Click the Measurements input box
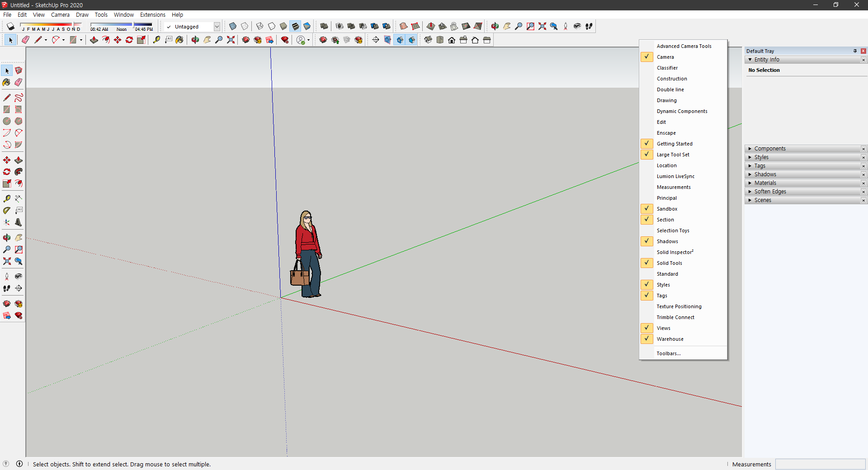The height and width of the screenshot is (470, 868). [820, 464]
